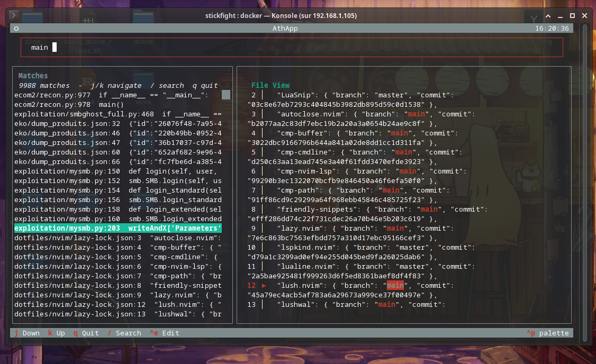Click the '9988 matches' status line
This screenshot has width=596, height=364.
[118, 86]
